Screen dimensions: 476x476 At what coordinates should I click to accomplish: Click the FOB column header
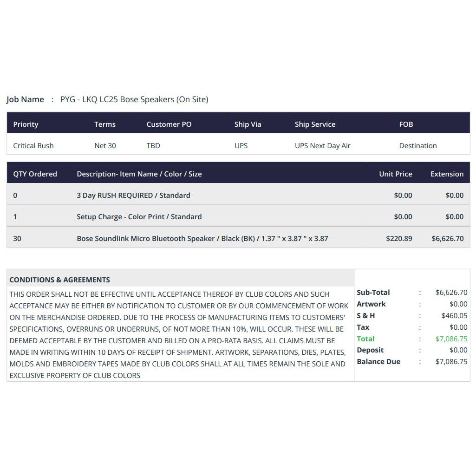pos(406,124)
